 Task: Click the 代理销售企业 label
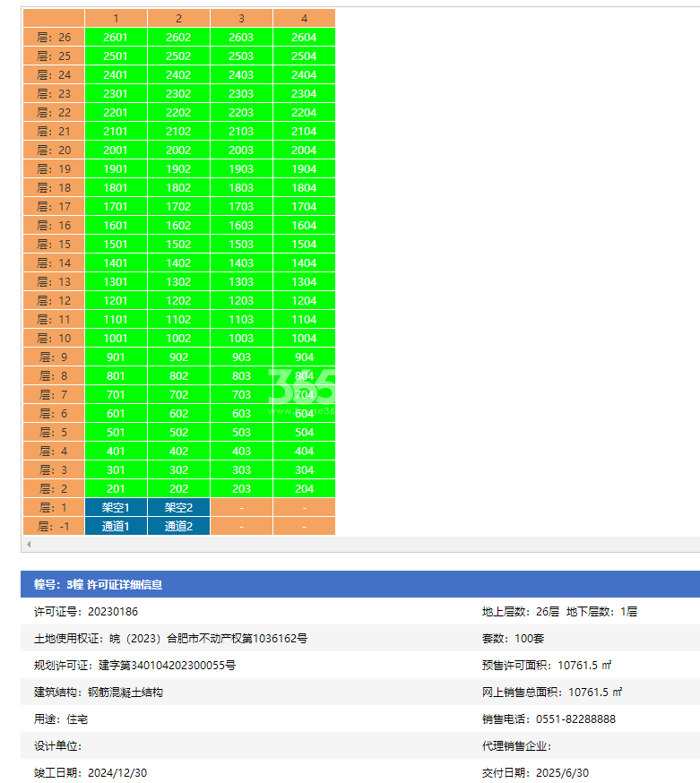[x=517, y=746]
